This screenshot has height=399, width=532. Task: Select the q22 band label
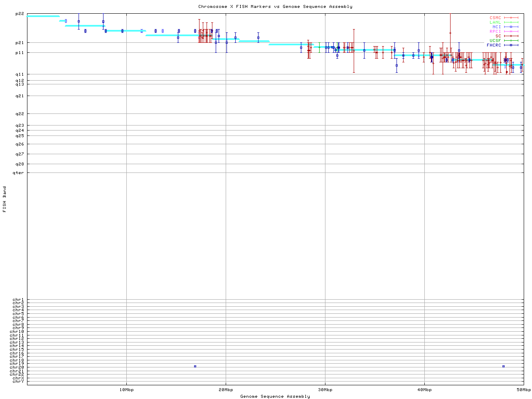pos(20,114)
